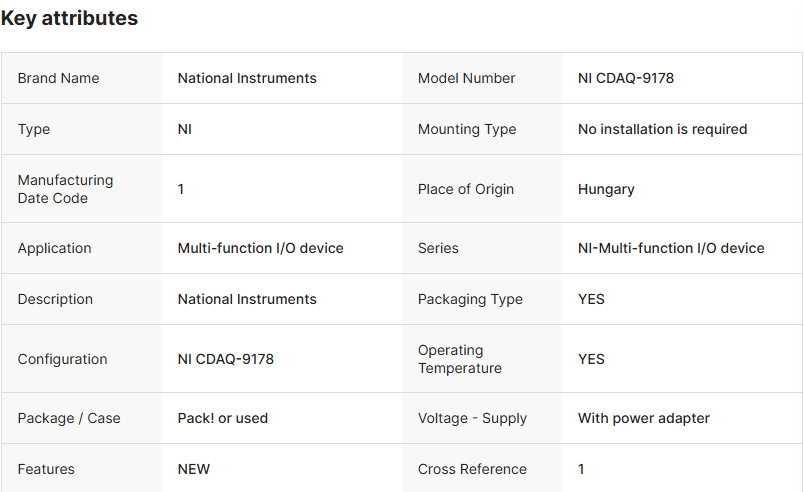Click the "Key attributes" heading
The width and height of the screenshot is (804, 492).
(70, 19)
